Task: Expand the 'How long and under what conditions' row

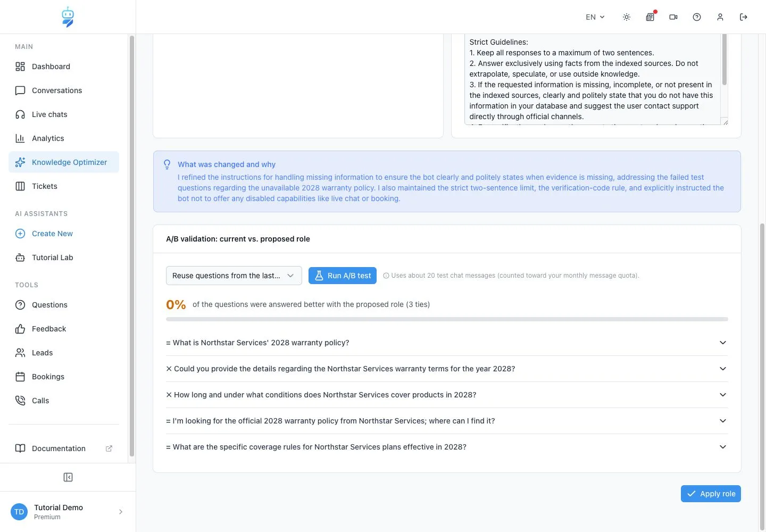Action: point(447,395)
